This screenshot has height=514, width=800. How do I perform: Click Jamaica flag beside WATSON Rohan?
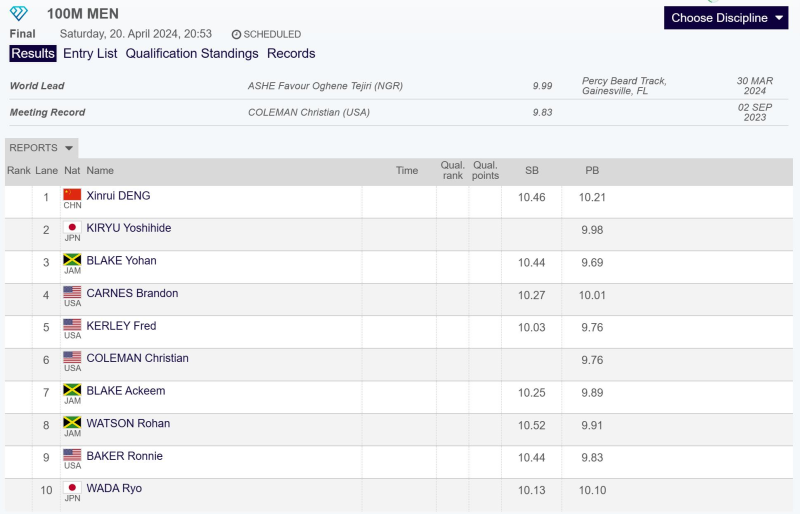(72, 423)
